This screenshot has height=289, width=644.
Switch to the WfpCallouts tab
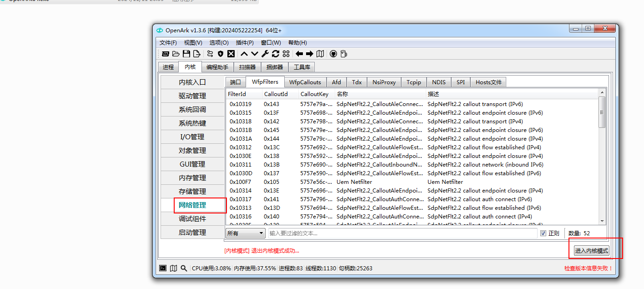click(305, 82)
